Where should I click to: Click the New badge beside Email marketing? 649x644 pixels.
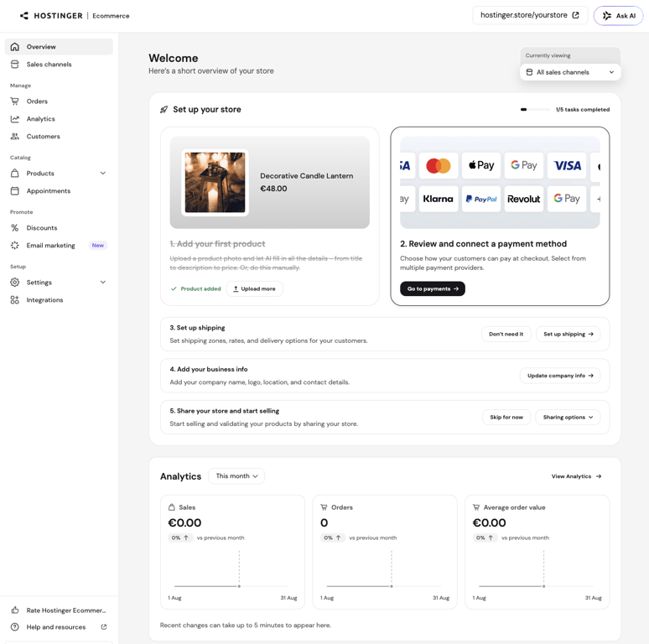click(x=98, y=246)
